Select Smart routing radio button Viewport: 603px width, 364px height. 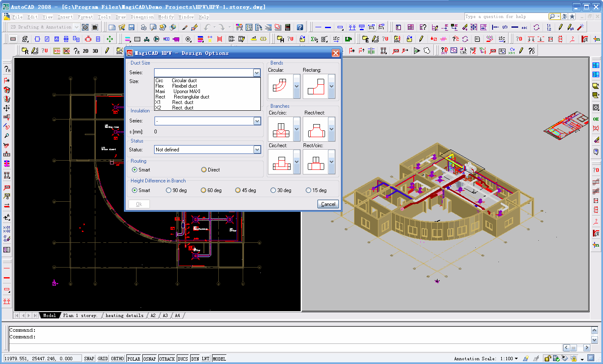[134, 170]
